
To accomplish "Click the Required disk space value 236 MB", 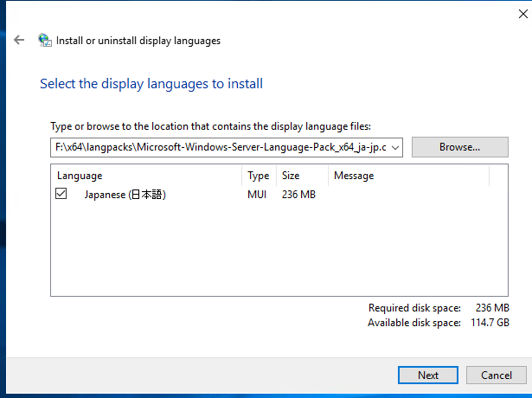I will 492,308.
